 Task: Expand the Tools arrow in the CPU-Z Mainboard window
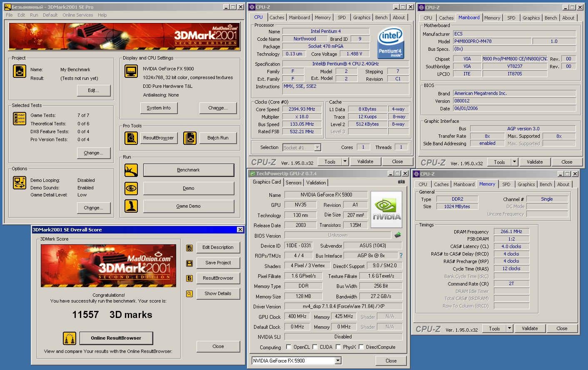point(514,162)
